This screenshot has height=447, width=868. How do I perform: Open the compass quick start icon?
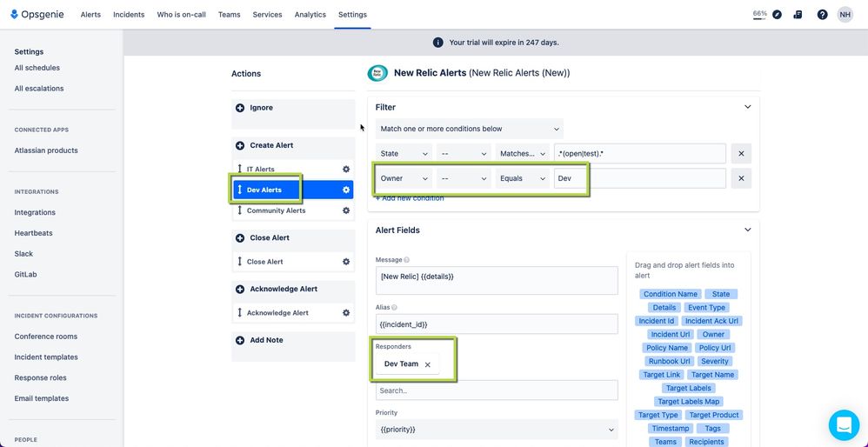(778, 15)
